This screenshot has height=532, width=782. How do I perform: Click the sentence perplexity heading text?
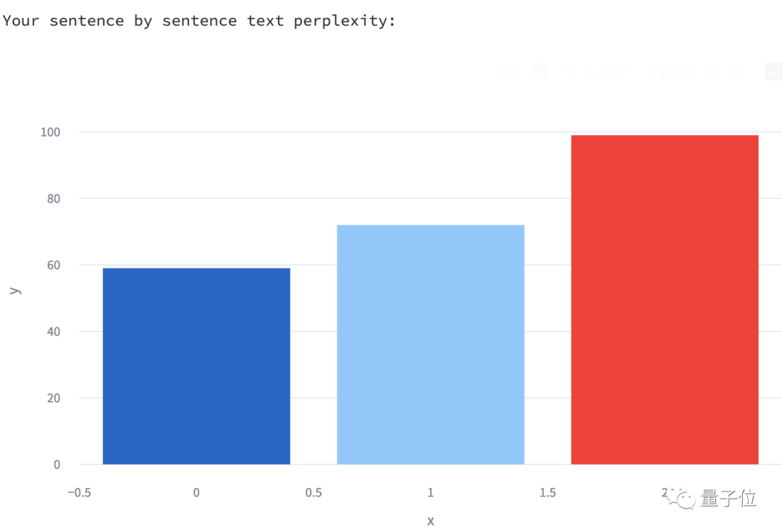[x=199, y=21]
